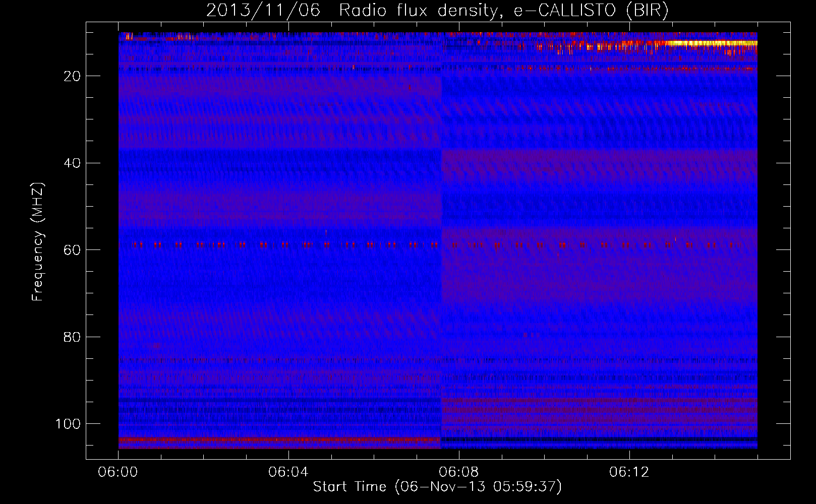Click the bright yellow burst near 12 MHz
Screen dimensions: 816x504
click(x=711, y=43)
